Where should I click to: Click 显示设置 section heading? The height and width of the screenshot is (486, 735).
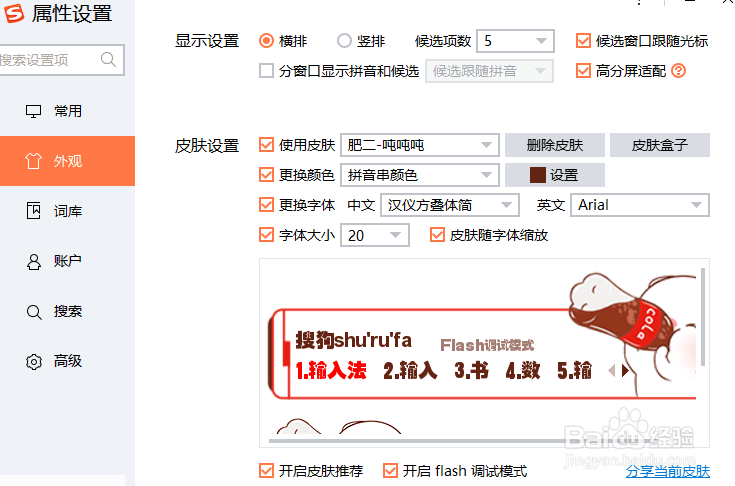[x=207, y=41]
